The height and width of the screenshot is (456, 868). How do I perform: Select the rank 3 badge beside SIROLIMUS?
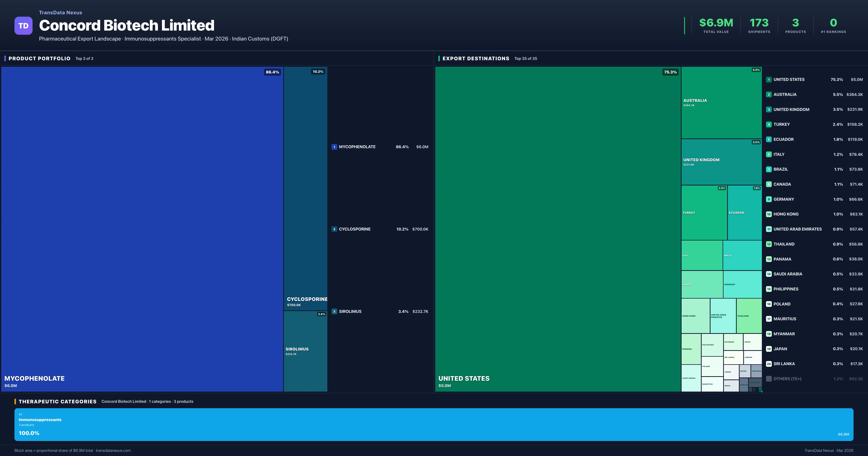point(334,311)
